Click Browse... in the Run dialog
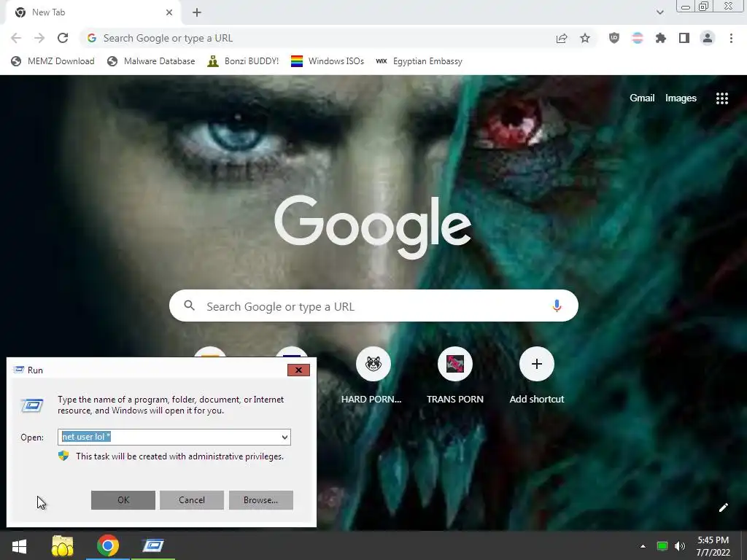This screenshot has width=747, height=560. tap(260, 500)
